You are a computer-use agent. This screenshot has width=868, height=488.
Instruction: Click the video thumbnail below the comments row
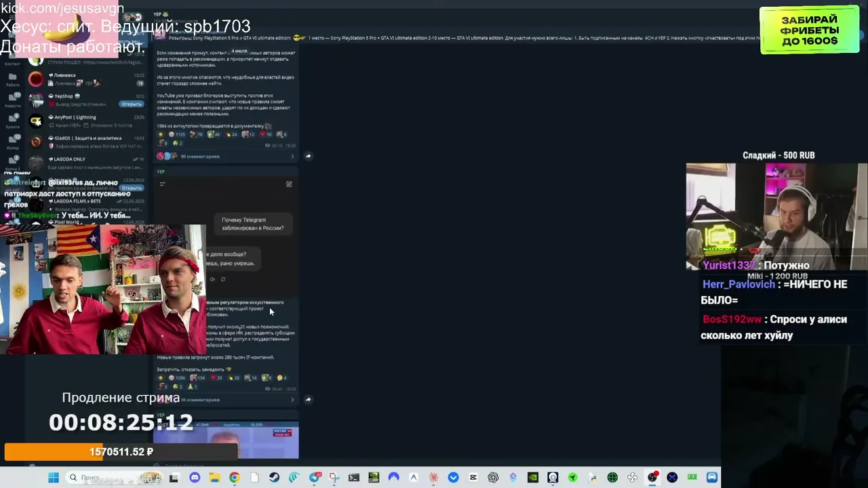(226, 441)
